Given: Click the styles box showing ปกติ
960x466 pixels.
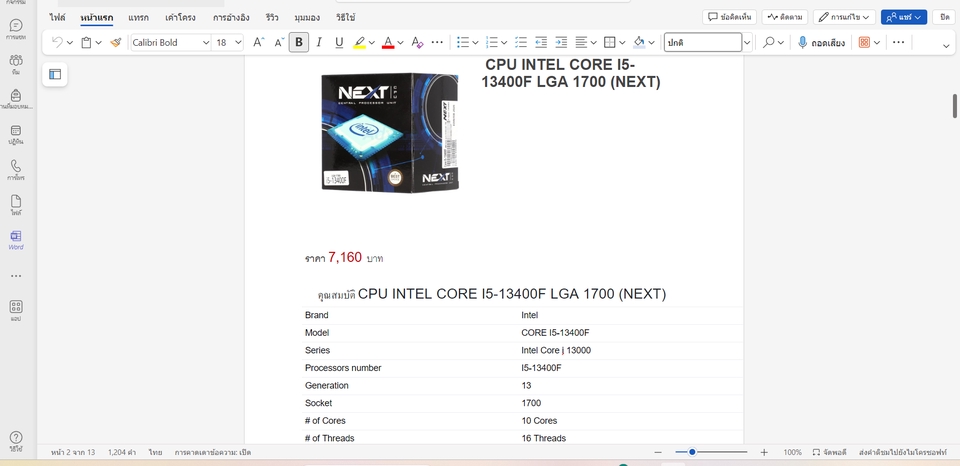Looking at the screenshot, I should [x=703, y=42].
